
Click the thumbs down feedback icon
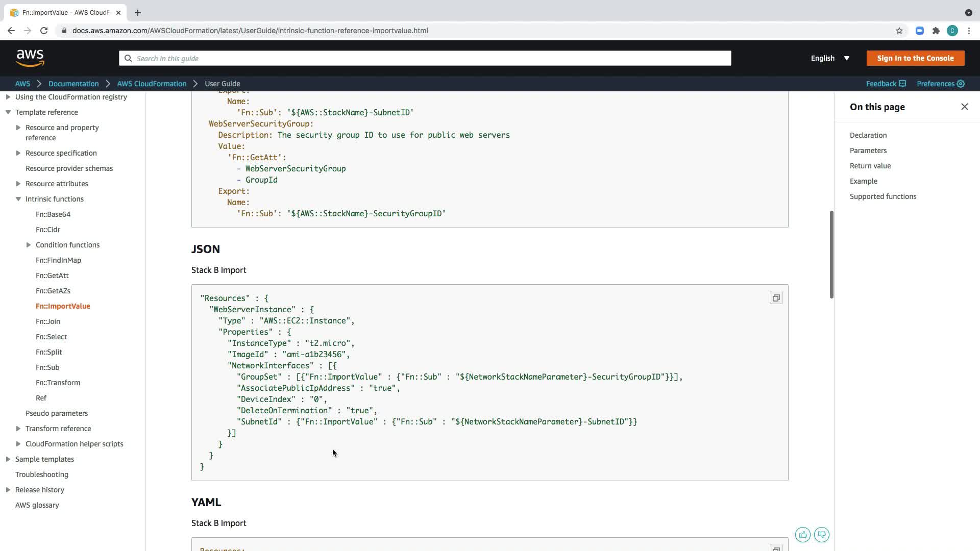[x=822, y=535]
